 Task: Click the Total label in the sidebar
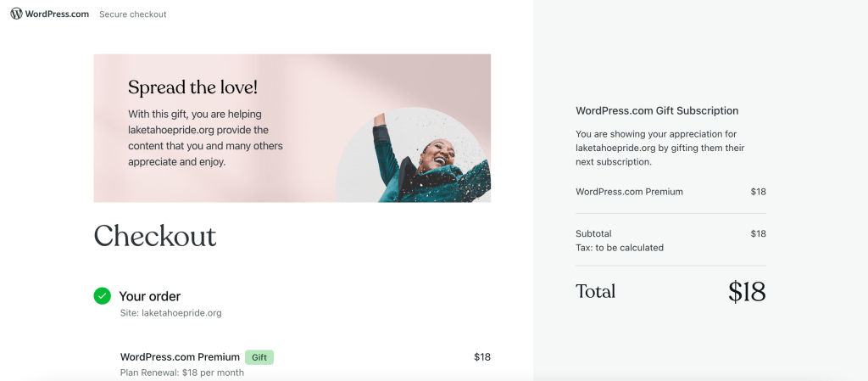(595, 292)
